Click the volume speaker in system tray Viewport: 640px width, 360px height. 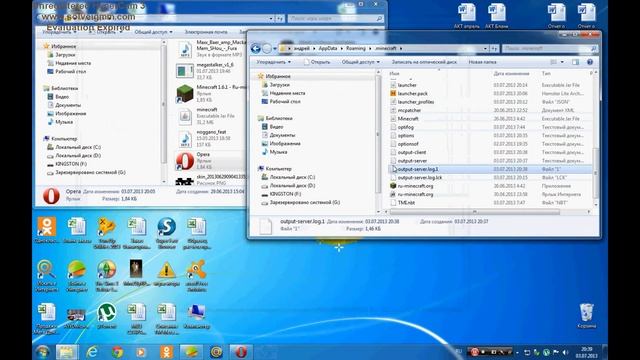coord(566,352)
